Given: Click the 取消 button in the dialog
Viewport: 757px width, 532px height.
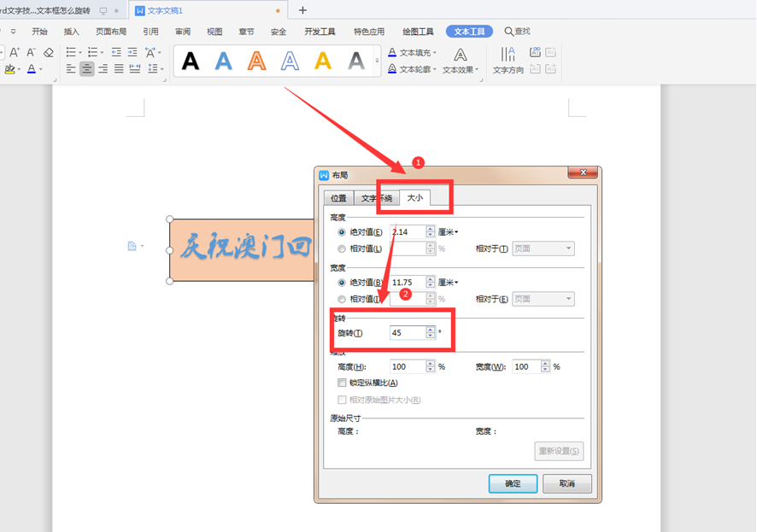Looking at the screenshot, I should tap(566, 483).
